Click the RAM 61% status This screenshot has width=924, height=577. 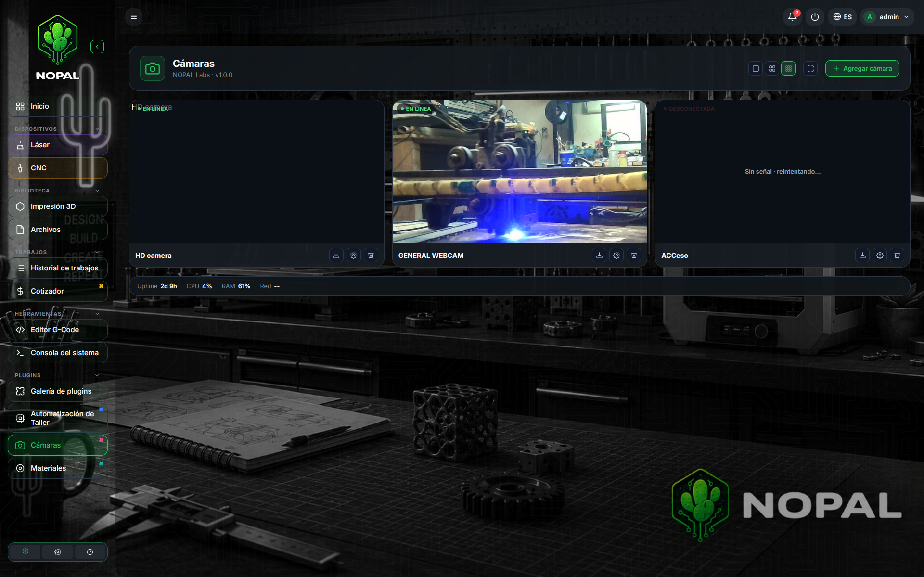click(x=236, y=286)
